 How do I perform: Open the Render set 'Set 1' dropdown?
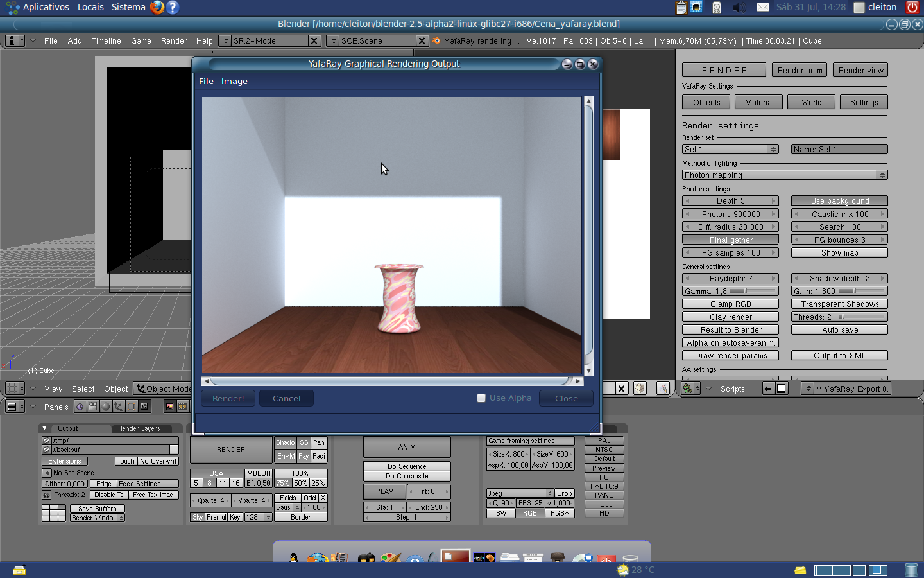coord(730,149)
